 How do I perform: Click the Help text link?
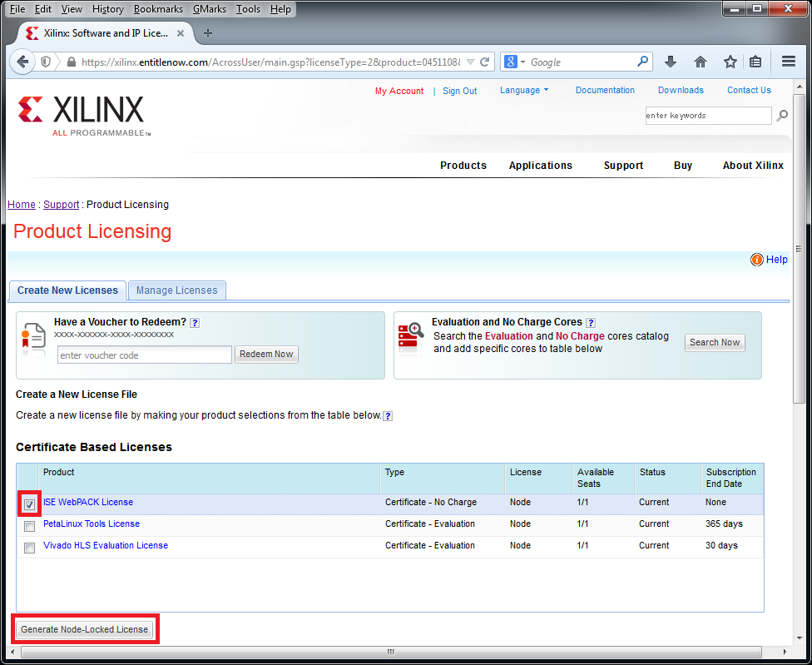(x=777, y=260)
